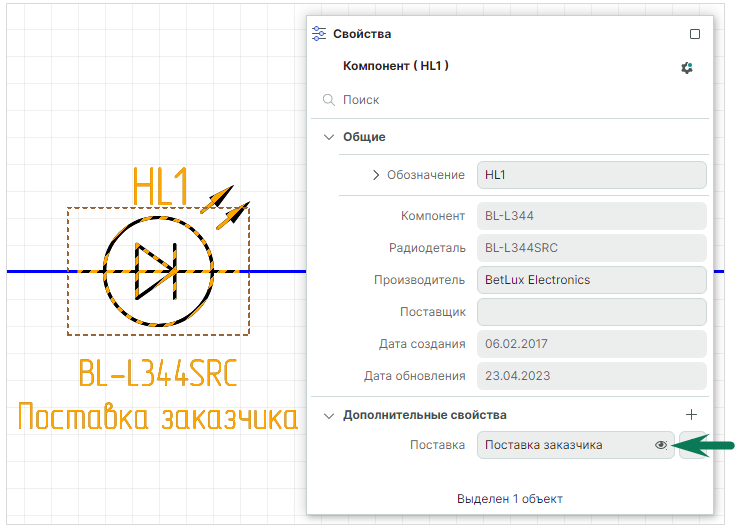Click the Properties panel sliders icon
740x529 pixels.
tap(319, 34)
